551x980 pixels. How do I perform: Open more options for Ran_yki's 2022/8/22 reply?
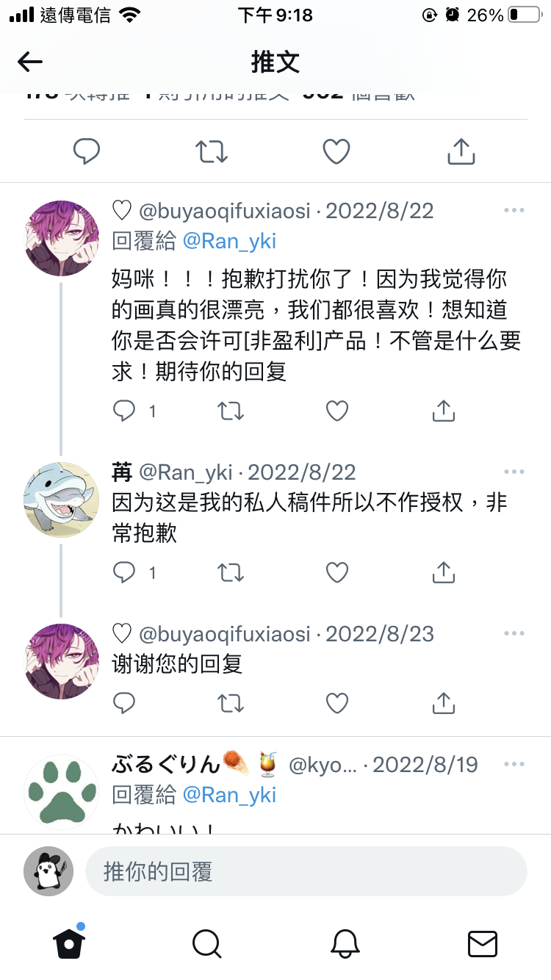coord(514,472)
